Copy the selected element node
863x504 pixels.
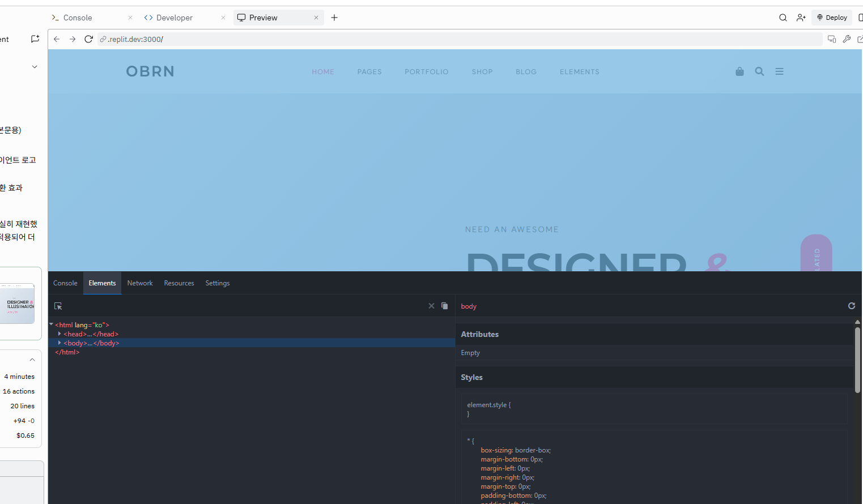[445, 306]
